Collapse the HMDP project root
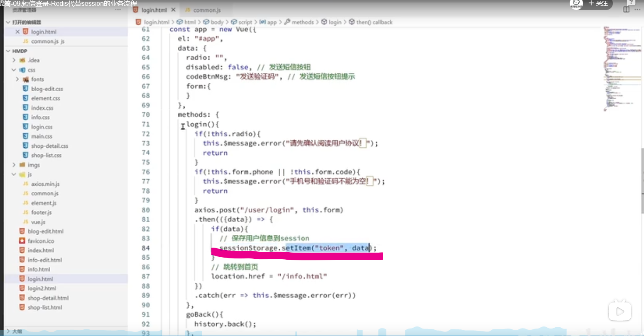Viewport: 644px width, 336px height. [8, 51]
